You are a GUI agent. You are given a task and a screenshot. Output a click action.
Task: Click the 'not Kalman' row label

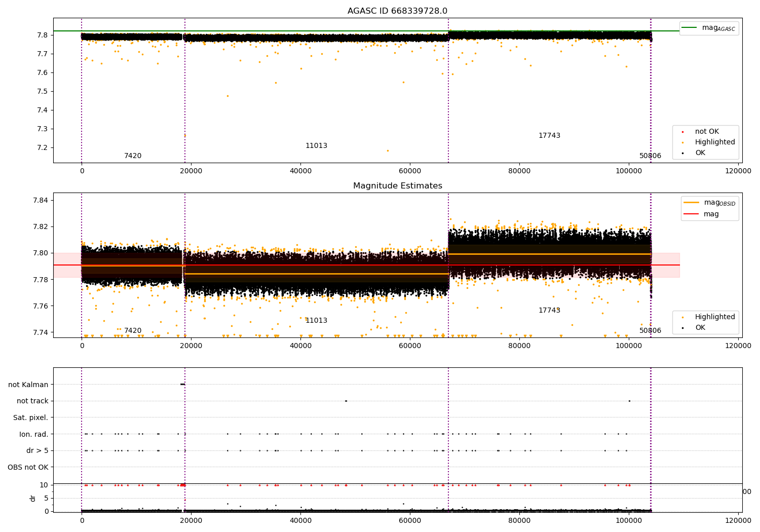(x=28, y=385)
